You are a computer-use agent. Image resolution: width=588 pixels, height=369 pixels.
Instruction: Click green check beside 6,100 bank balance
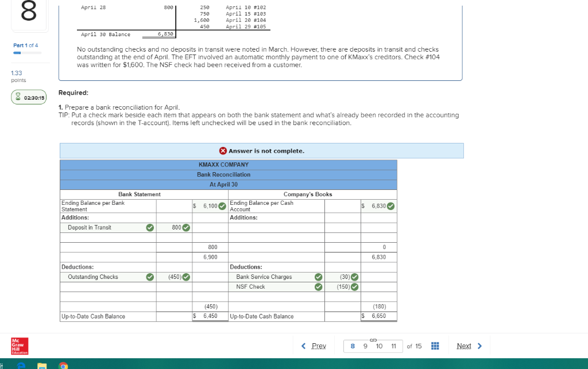pos(222,206)
